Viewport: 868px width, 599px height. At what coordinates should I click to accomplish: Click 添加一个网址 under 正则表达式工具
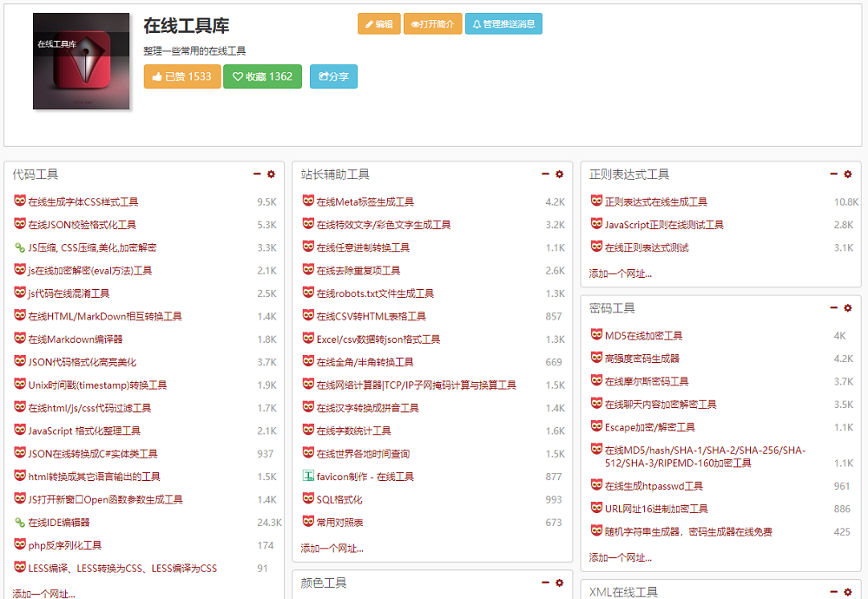(620, 273)
